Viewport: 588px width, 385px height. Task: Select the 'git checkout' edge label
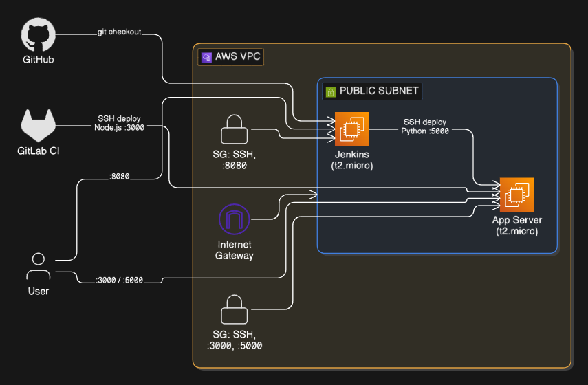coord(119,32)
